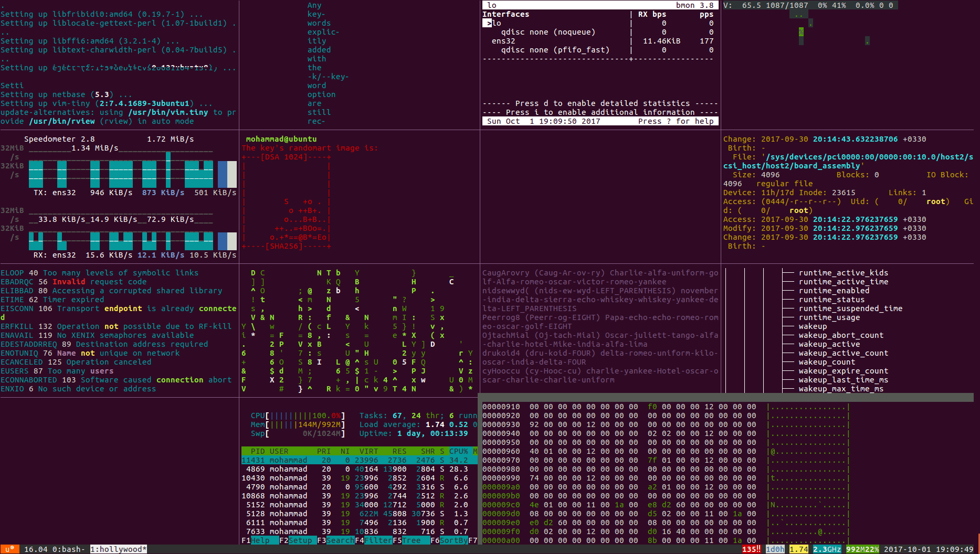The height and width of the screenshot is (554, 980).
Task: Click the green 992M22% memory indicator
Action: [862, 549]
